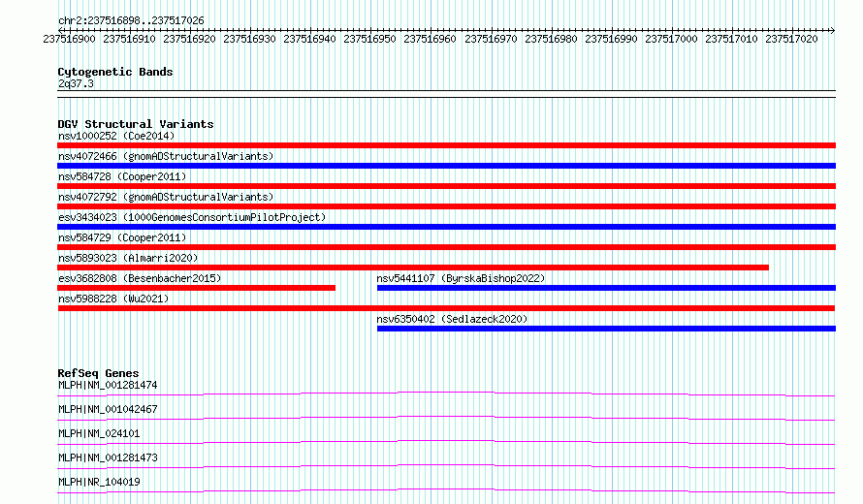Screen dimensions: 863x504
Task: Select the red bar under nsv5893023
Action: pyautogui.click(x=413, y=268)
